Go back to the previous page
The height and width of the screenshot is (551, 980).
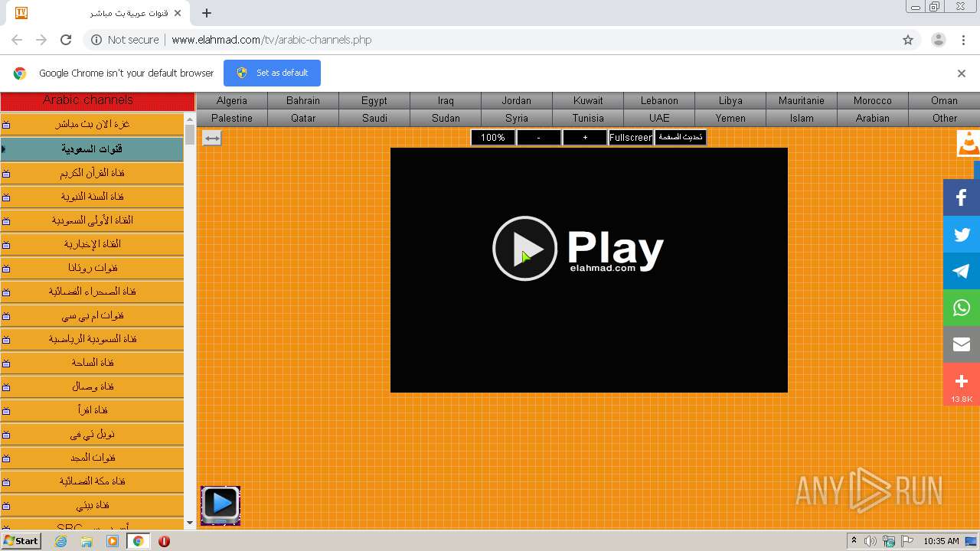17,40
